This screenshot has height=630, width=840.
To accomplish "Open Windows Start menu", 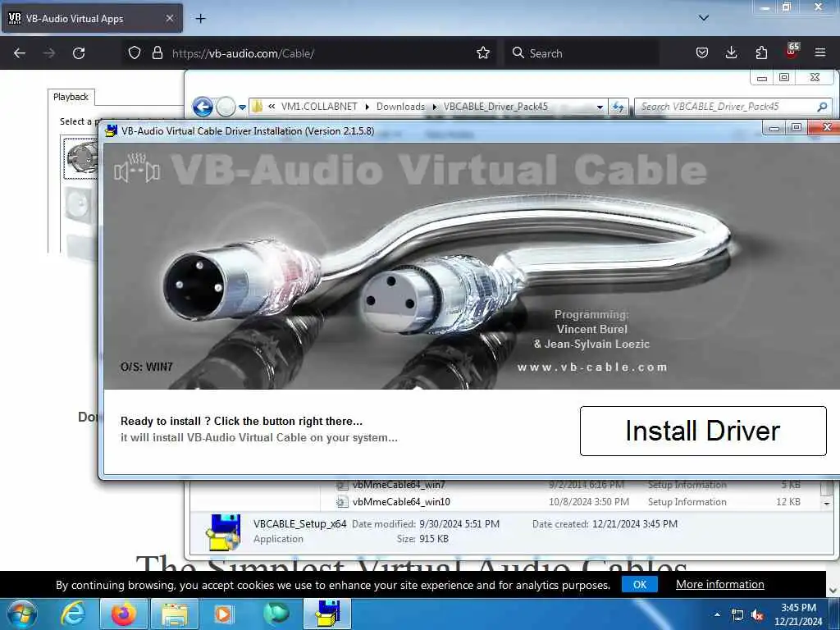I will pyautogui.click(x=22, y=614).
